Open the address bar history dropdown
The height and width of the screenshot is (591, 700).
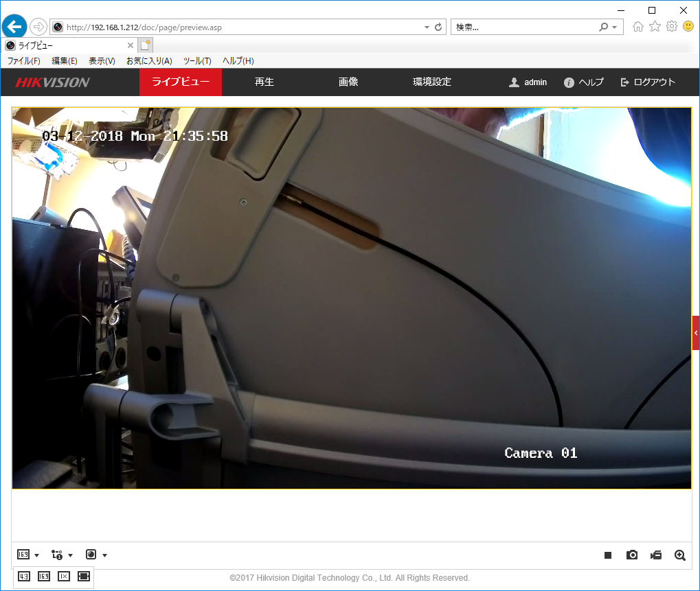coord(427,27)
